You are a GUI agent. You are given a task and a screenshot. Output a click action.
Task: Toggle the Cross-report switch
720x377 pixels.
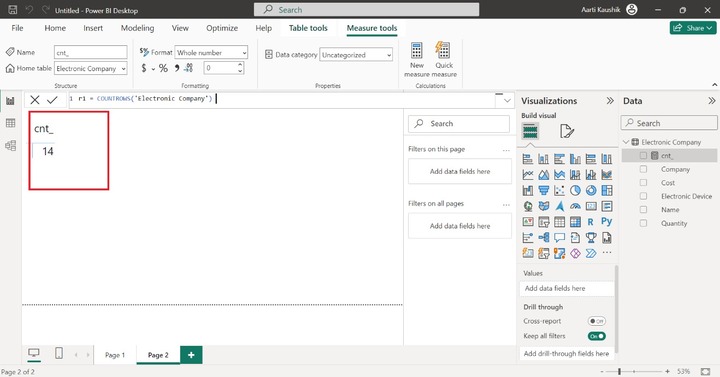click(596, 321)
